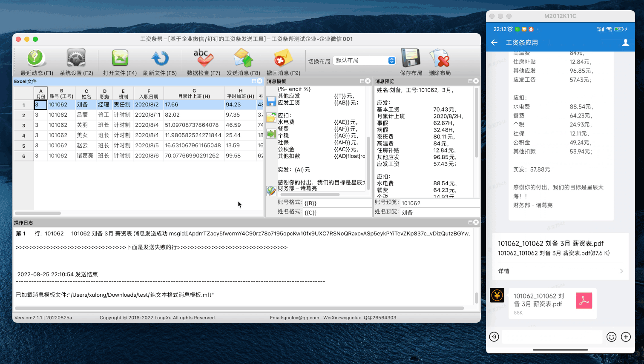Tap back arrow in 工资条应用 phone header
Screen dimensions: 644x364
point(494,43)
